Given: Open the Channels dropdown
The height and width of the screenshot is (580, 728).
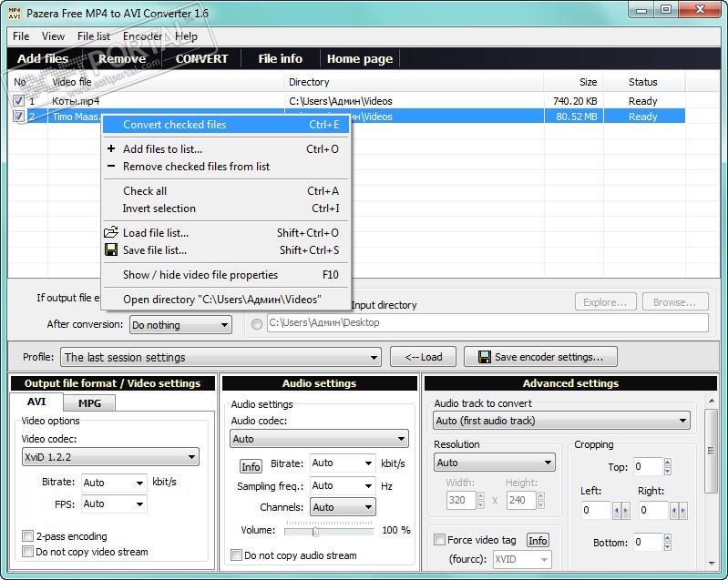Looking at the screenshot, I should point(343,507).
